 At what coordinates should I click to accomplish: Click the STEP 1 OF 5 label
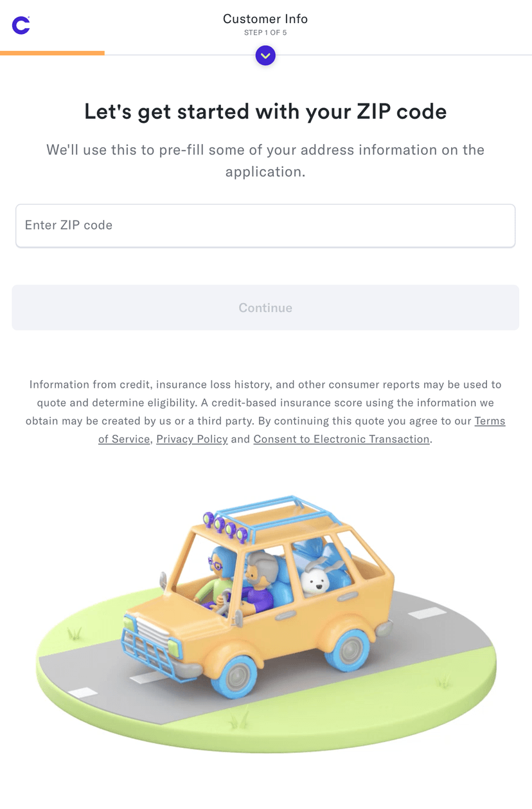tap(265, 33)
